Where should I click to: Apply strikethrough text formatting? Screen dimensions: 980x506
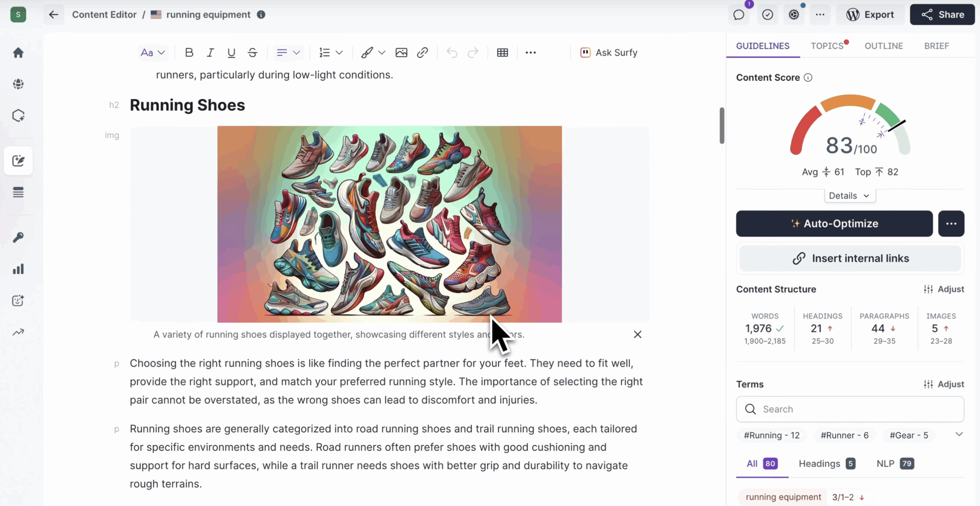point(252,52)
